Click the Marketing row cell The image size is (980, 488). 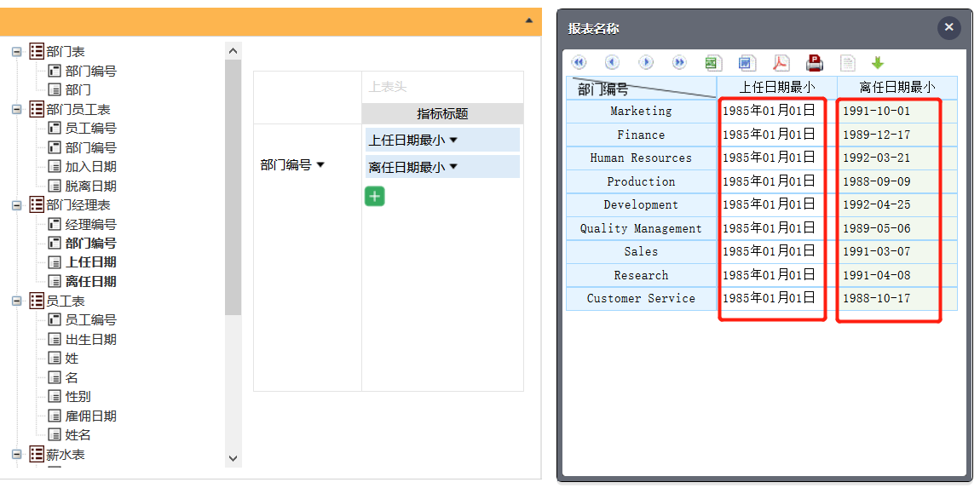(x=641, y=112)
